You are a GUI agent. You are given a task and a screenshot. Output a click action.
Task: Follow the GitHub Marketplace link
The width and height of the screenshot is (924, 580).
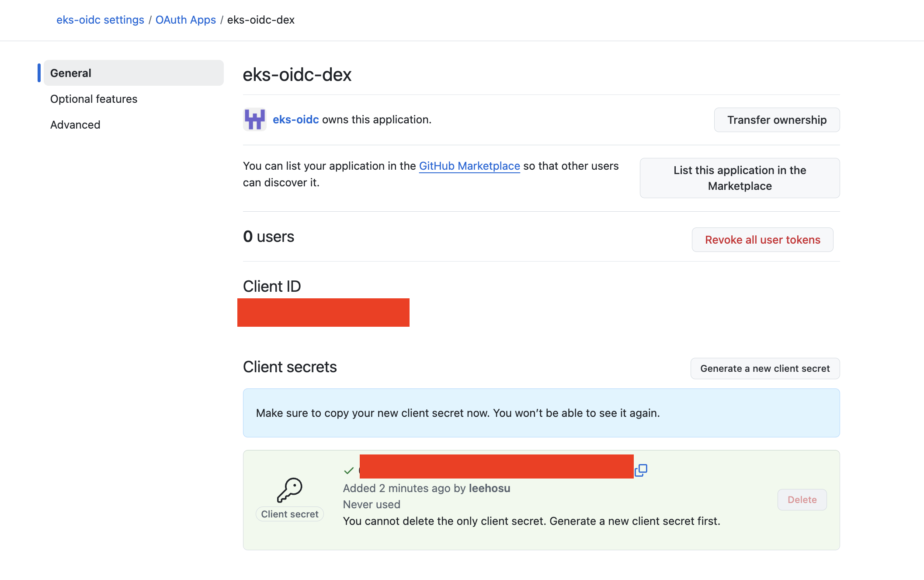(469, 166)
